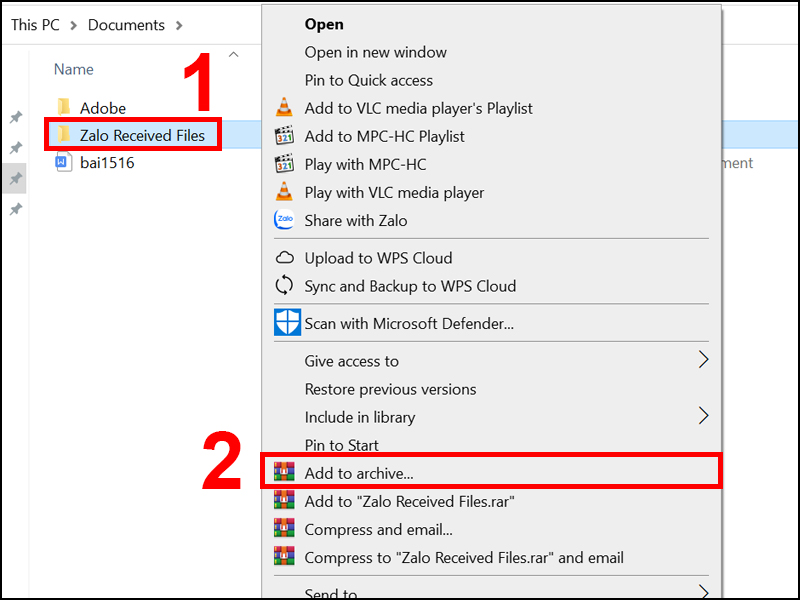Click WPS Cloud upload icon
The image size is (800, 600).
(285, 258)
